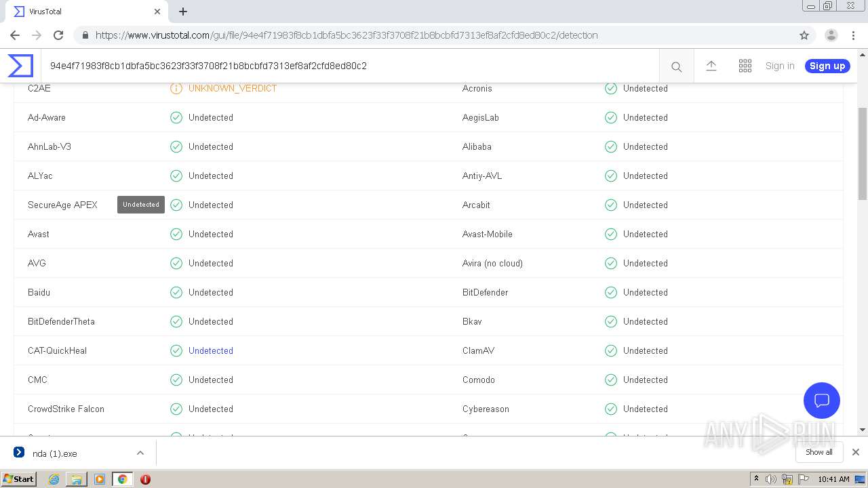Click the SecureAge APEX engine name
Image resolution: width=868 pixels, height=488 pixels.
pyautogui.click(x=62, y=205)
